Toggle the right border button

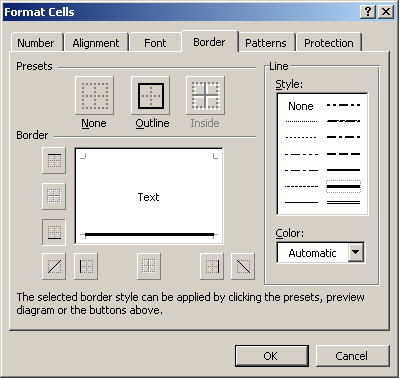click(x=212, y=266)
